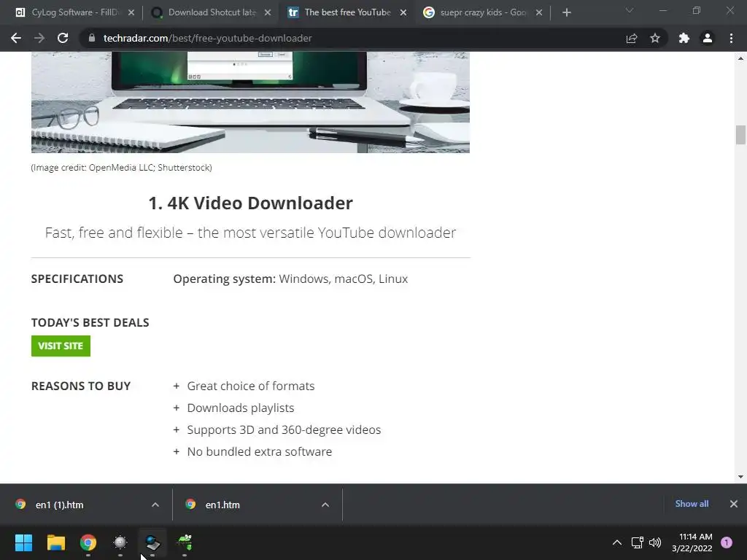Viewport: 747px width, 560px height.
Task: Click the green VISIT SITE button
Action: tap(61, 346)
